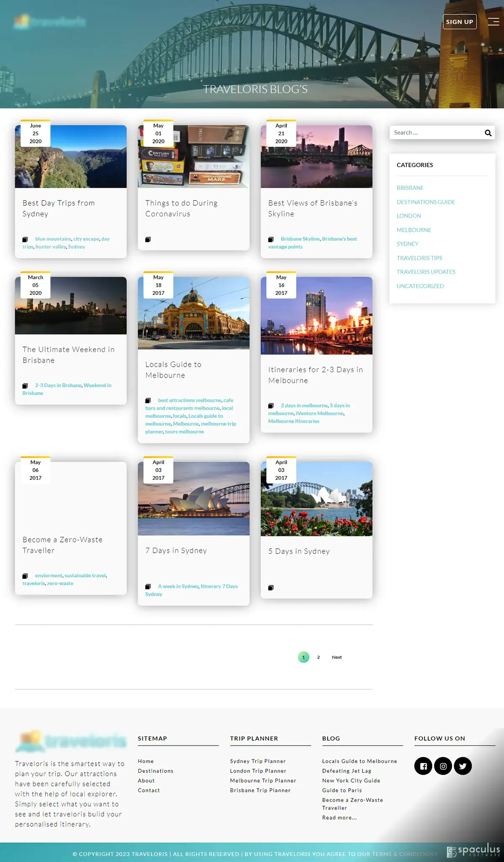The width and height of the screenshot is (504, 862).
Task: Click the board games thumbnail
Action: click(x=194, y=156)
